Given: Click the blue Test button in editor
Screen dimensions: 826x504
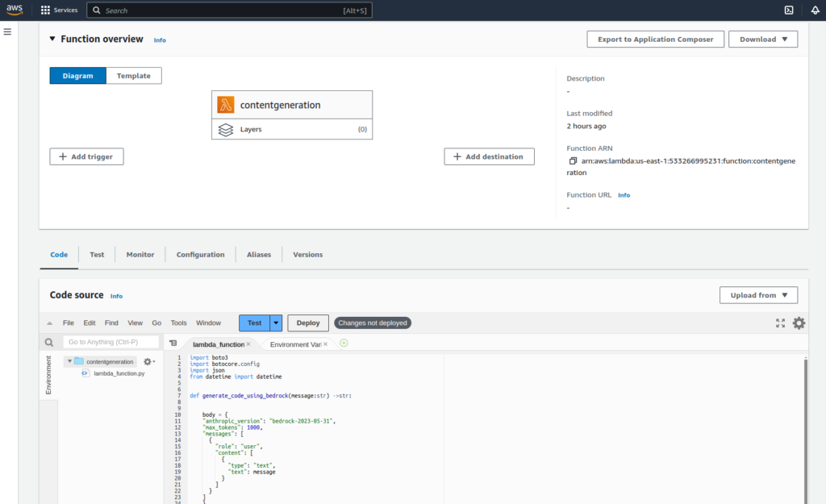Looking at the screenshot, I should [x=254, y=323].
